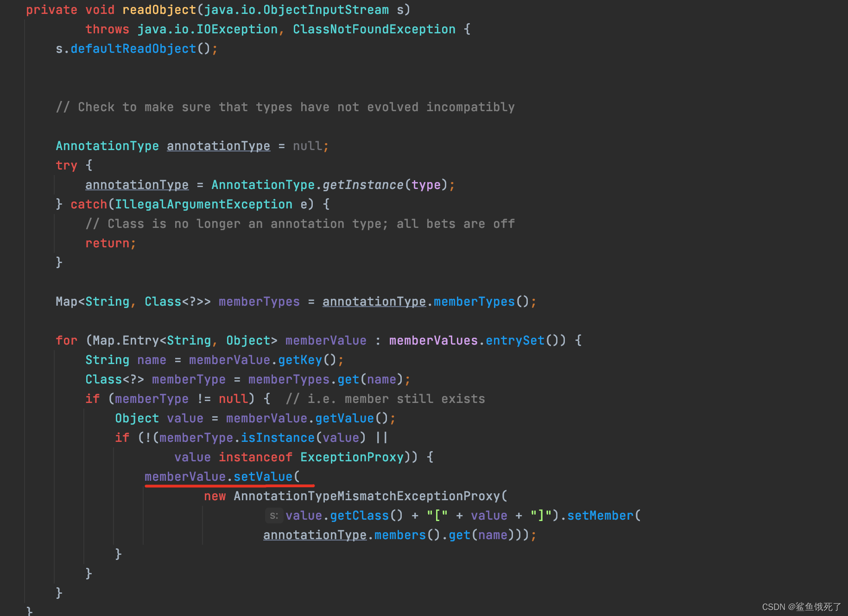Click the underlined annotationType declaration set to null
Viewport: 848px width, 616px height.
coord(218,146)
